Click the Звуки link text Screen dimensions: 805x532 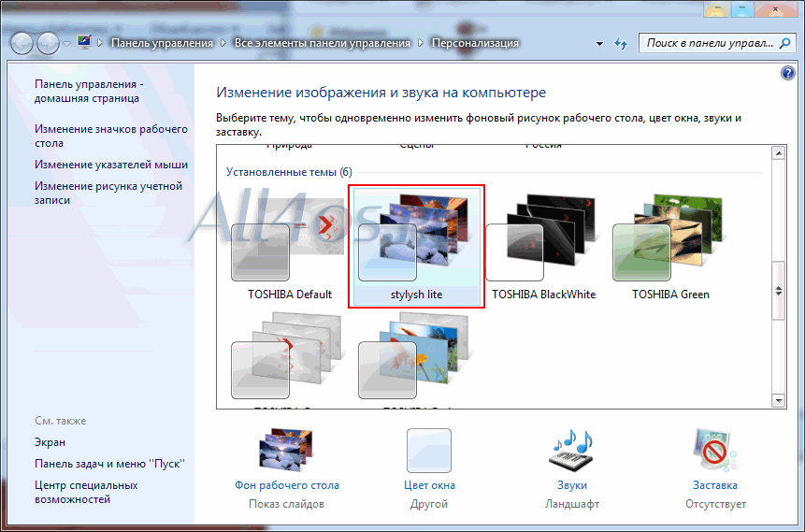click(572, 485)
